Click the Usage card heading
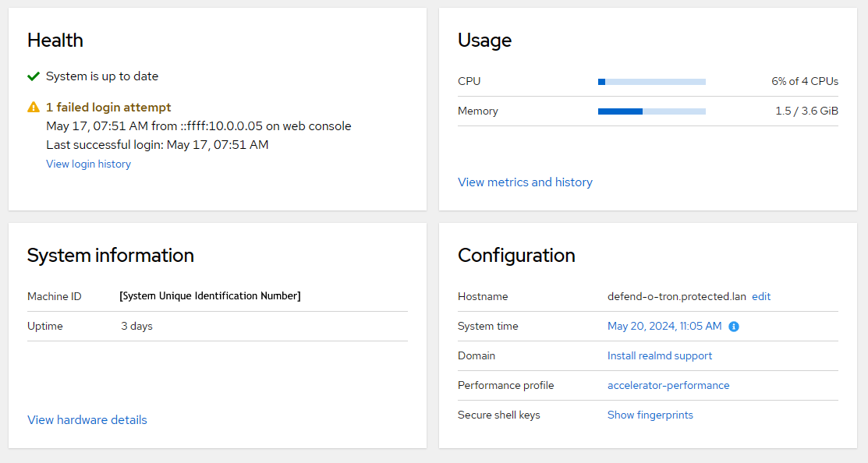 point(484,40)
